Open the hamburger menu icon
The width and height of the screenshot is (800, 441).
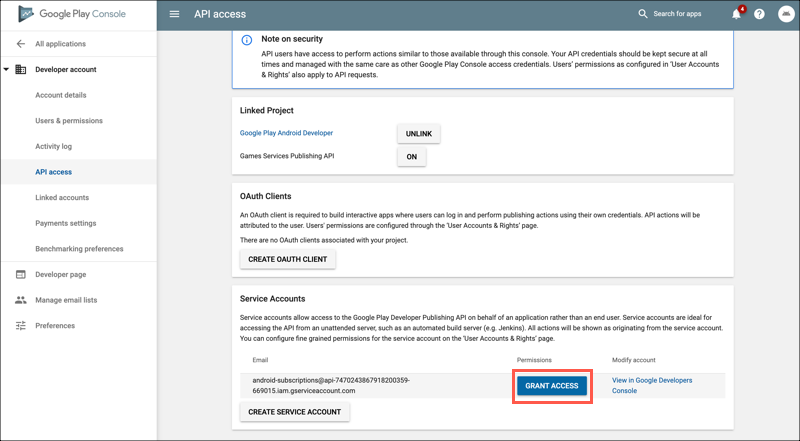[x=175, y=14]
